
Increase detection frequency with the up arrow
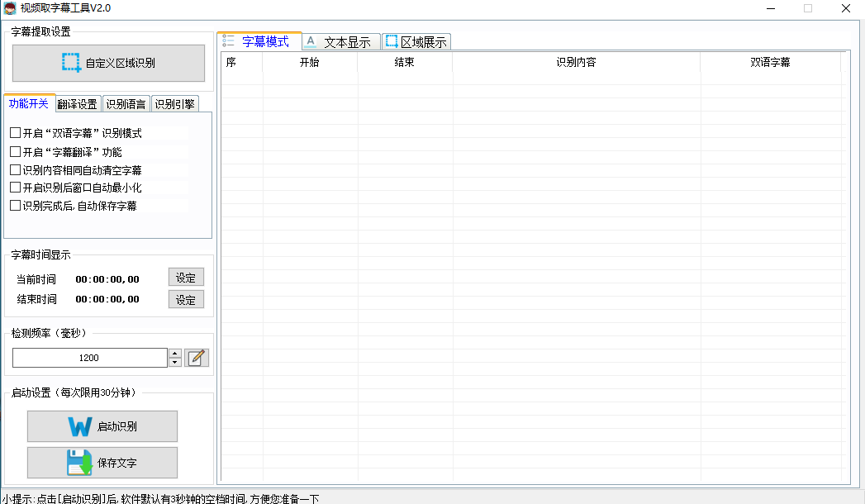[x=174, y=354]
